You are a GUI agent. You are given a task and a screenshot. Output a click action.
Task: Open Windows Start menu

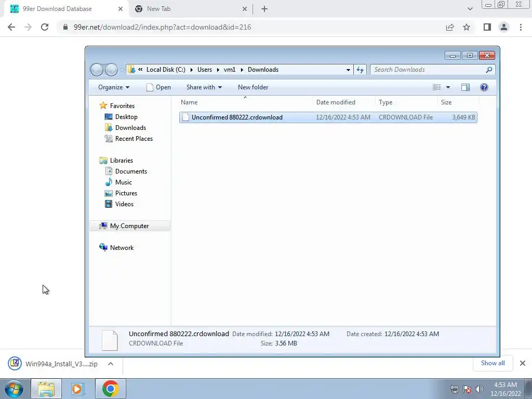(14, 389)
